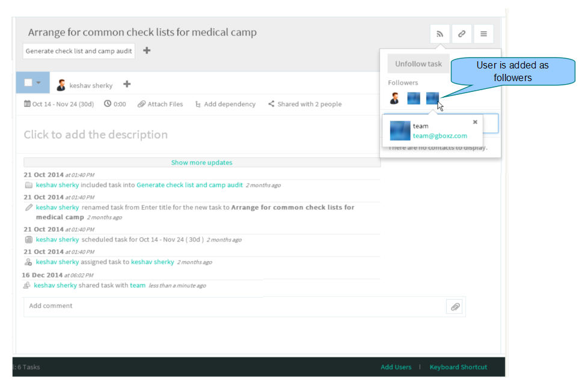
Task: Click the Unfollow task button
Action: pos(418,64)
